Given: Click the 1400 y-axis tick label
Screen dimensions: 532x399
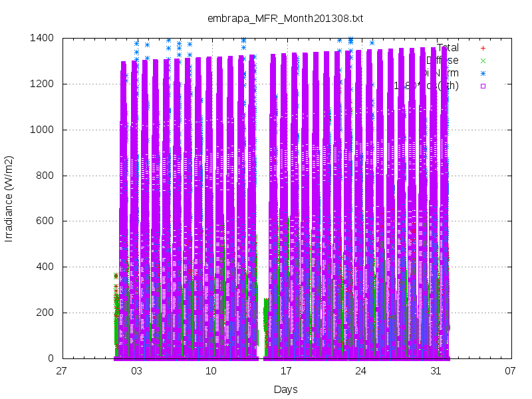Looking at the screenshot, I should [x=42, y=38].
